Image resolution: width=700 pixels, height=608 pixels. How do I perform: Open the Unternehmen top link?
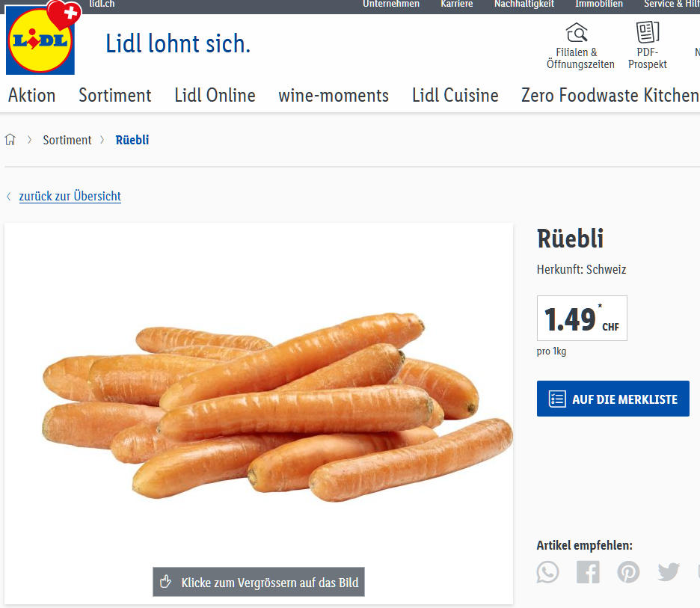pos(391,4)
